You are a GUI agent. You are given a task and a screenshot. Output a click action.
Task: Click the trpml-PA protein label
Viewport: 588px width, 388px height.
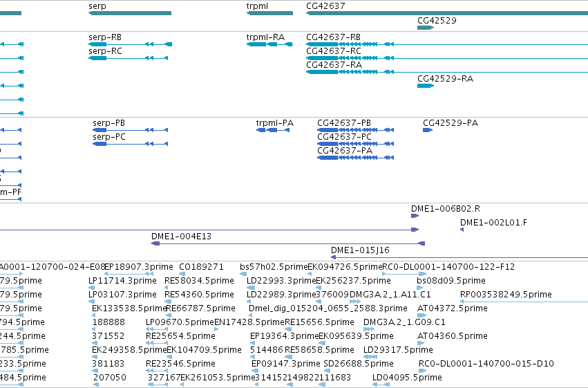coord(275,123)
